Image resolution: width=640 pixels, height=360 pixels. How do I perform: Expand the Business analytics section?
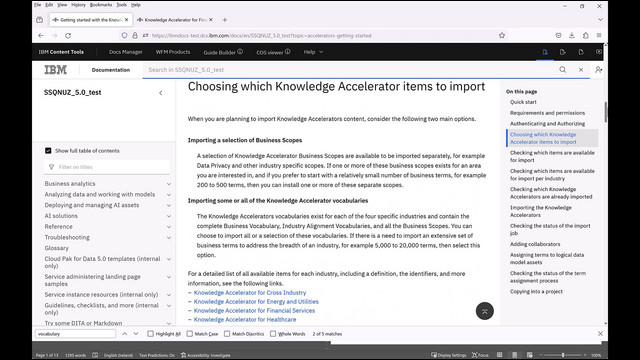pos(169,184)
